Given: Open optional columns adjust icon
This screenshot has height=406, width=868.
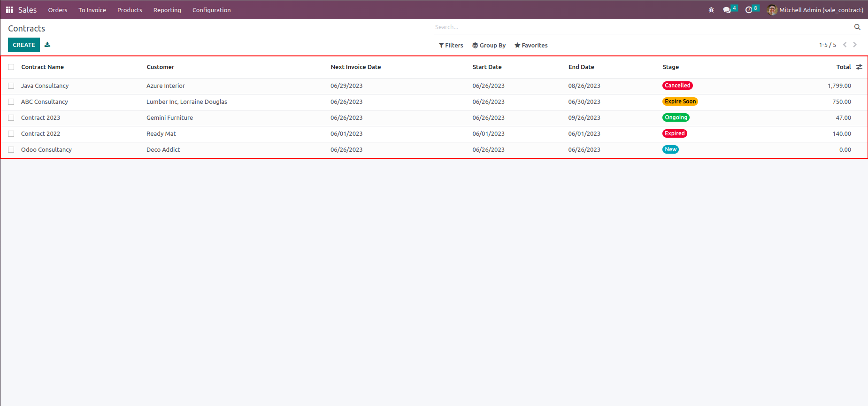Looking at the screenshot, I should pyautogui.click(x=859, y=67).
